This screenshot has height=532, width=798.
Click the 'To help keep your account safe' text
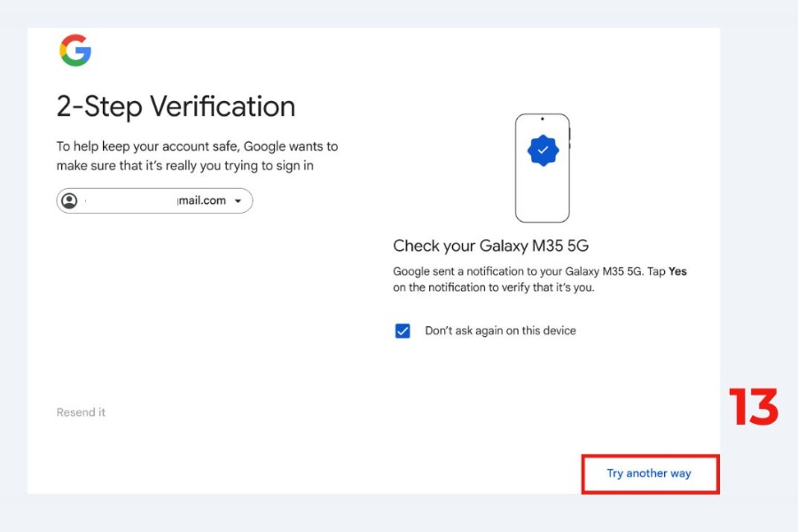(197, 146)
